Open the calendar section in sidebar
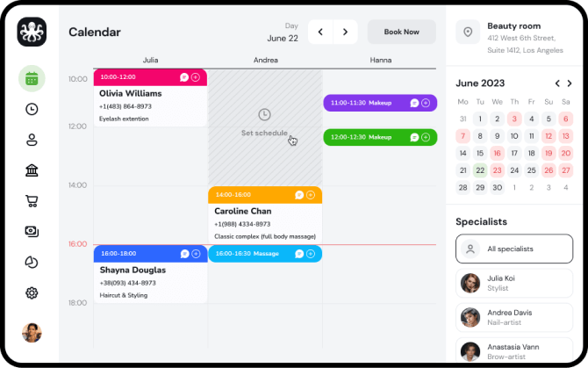 32,78
